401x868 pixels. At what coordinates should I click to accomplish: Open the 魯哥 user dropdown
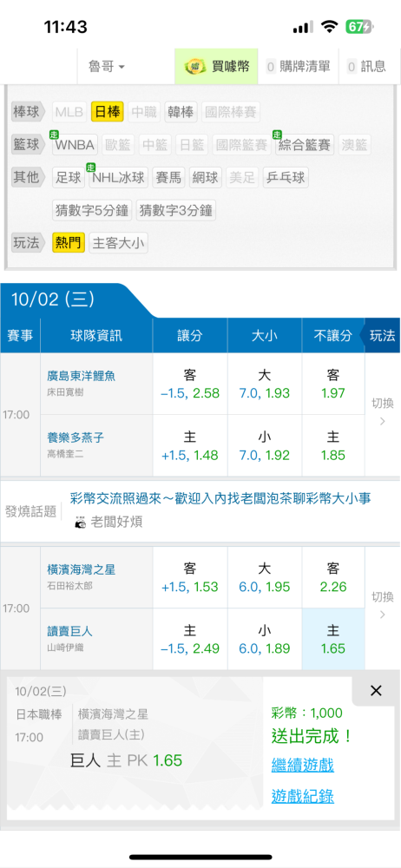point(107,67)
